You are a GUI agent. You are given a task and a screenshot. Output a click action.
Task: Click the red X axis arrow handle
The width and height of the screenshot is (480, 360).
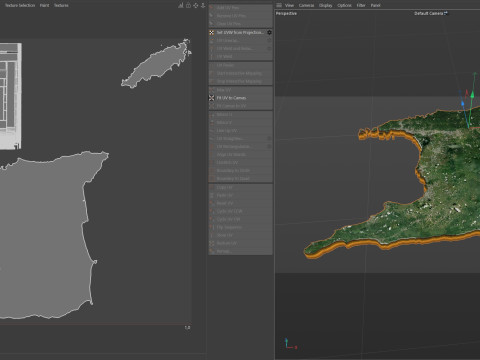(467, 93)
